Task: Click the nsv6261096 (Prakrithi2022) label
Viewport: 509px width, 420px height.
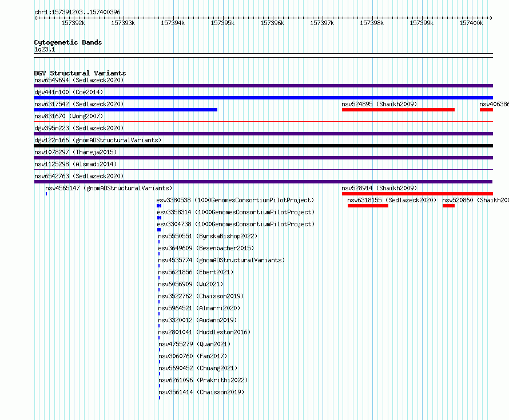Action: 203,380
